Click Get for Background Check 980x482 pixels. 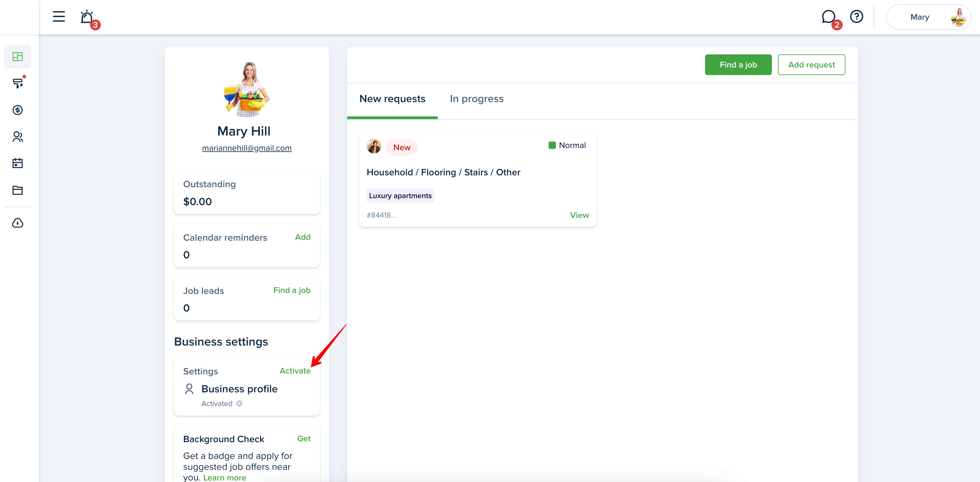pos(303,439)
